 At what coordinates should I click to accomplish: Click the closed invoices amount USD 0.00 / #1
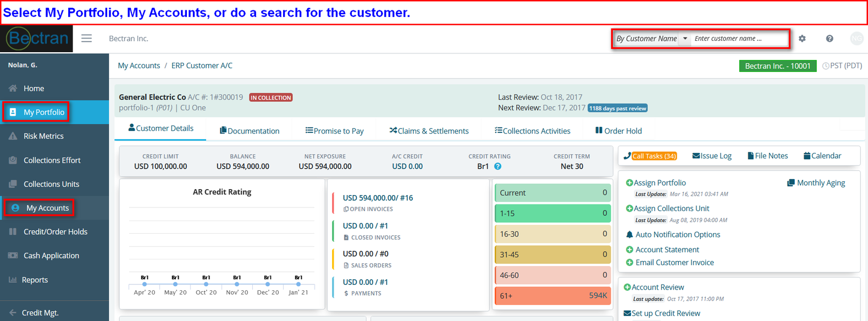click(x=366, y=226)
